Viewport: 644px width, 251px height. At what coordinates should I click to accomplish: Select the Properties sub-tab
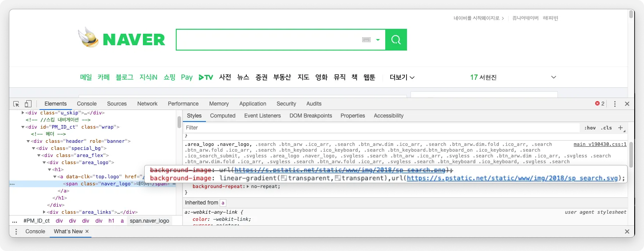[x=353, y=116]
